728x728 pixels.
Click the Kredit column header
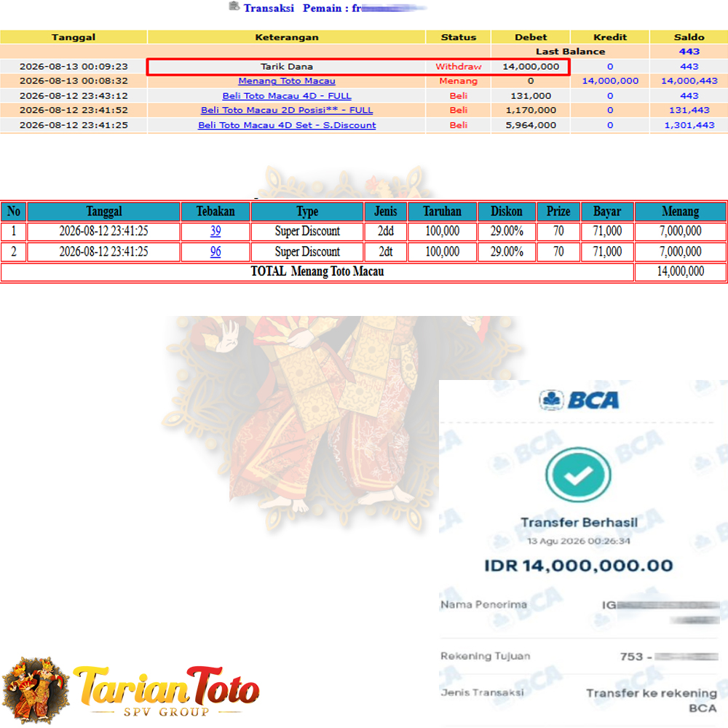[610, 37]
